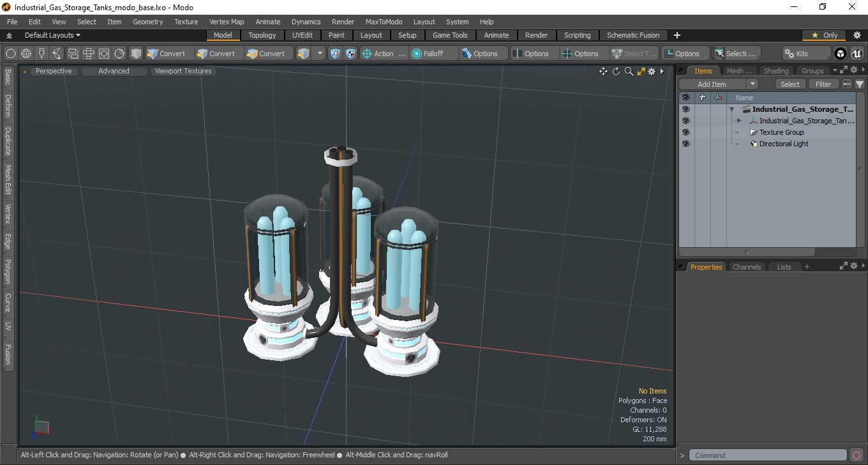Click the curve path tool icon

(57, 54)
